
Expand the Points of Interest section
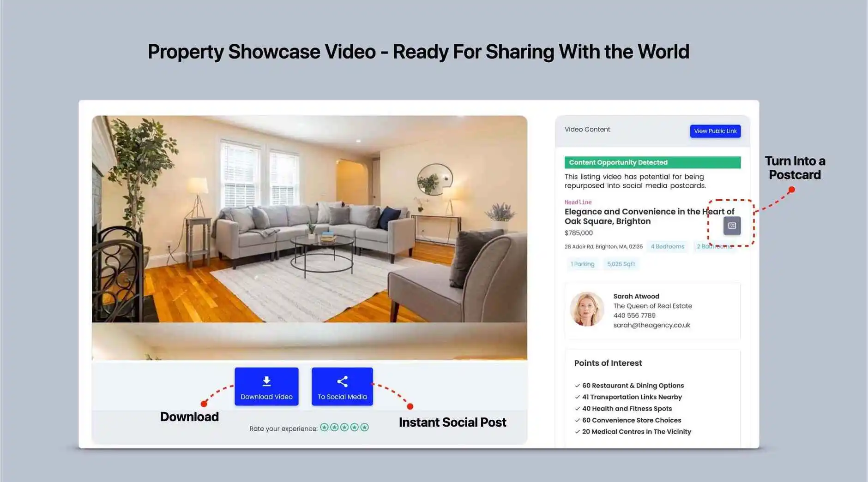tap(608, 363)
